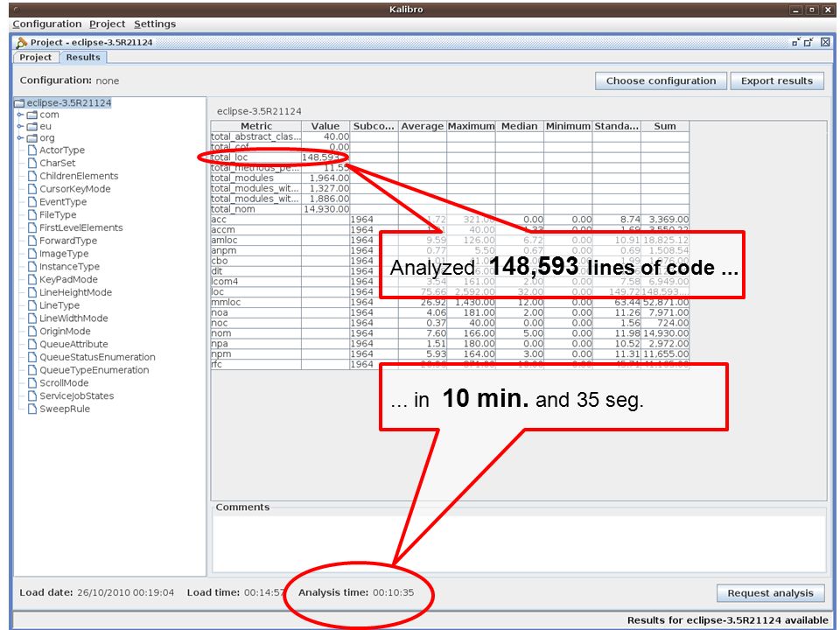Click the LineHeightMode file icon

pos(32,292)
